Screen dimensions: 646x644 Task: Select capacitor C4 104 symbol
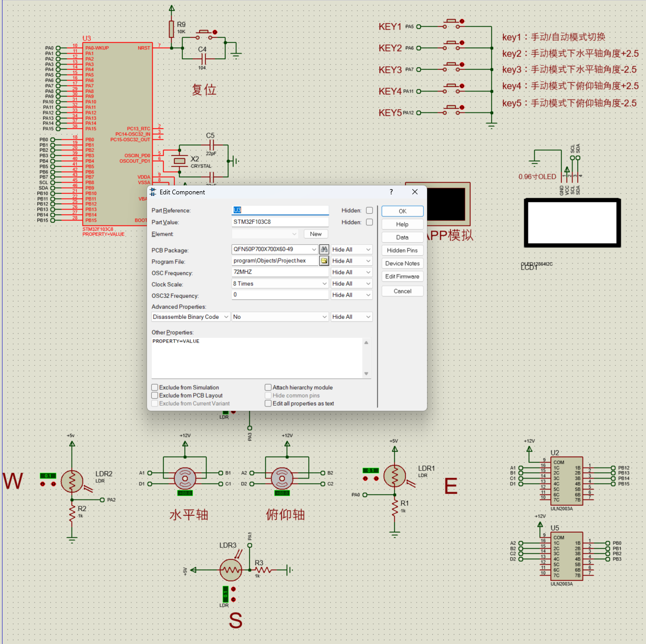[x=203, y=59]
